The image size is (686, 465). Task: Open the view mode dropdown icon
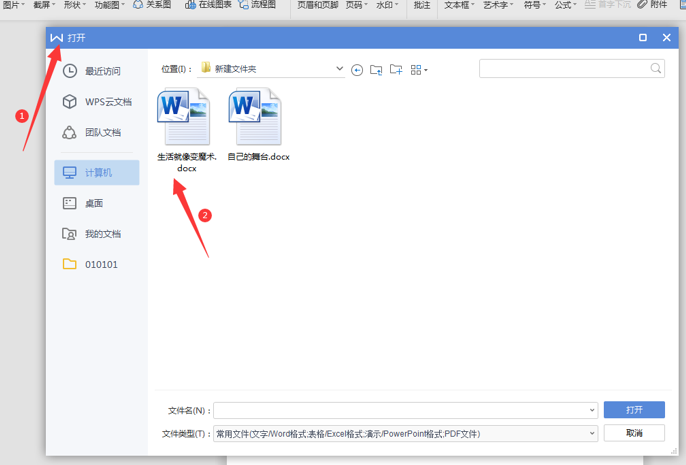click(419, 70)
